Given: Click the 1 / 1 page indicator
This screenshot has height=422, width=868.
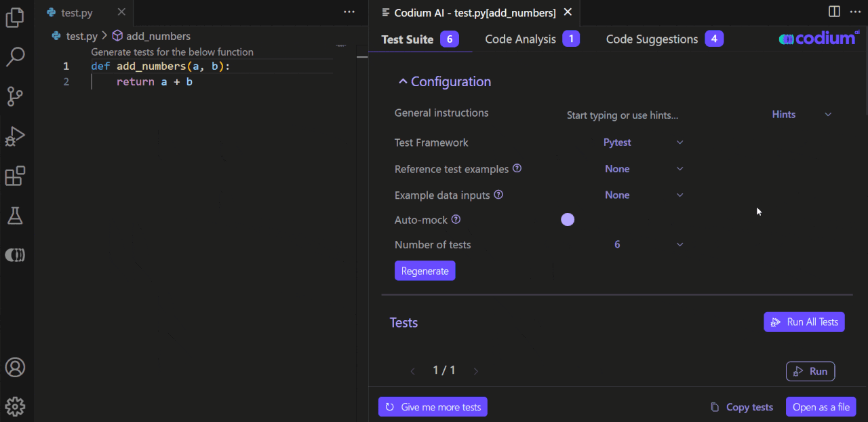Looking at the screenshot, I should point(444,370).
